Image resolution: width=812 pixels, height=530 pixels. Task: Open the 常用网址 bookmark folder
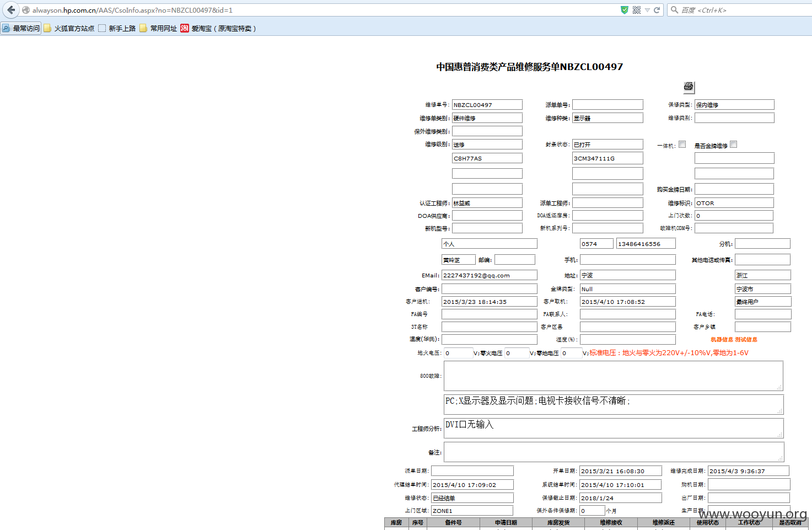point(158,28)
